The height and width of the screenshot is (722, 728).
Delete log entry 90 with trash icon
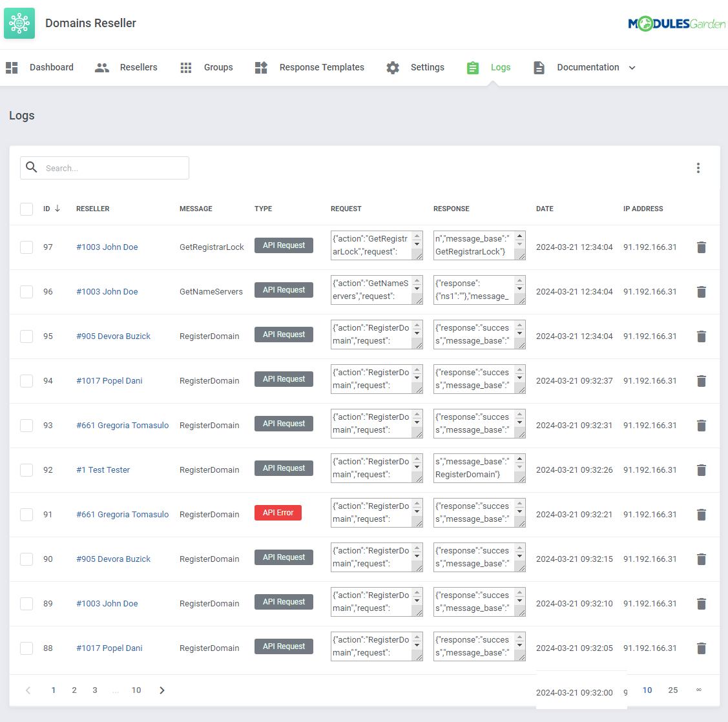(x=701, y=559)
